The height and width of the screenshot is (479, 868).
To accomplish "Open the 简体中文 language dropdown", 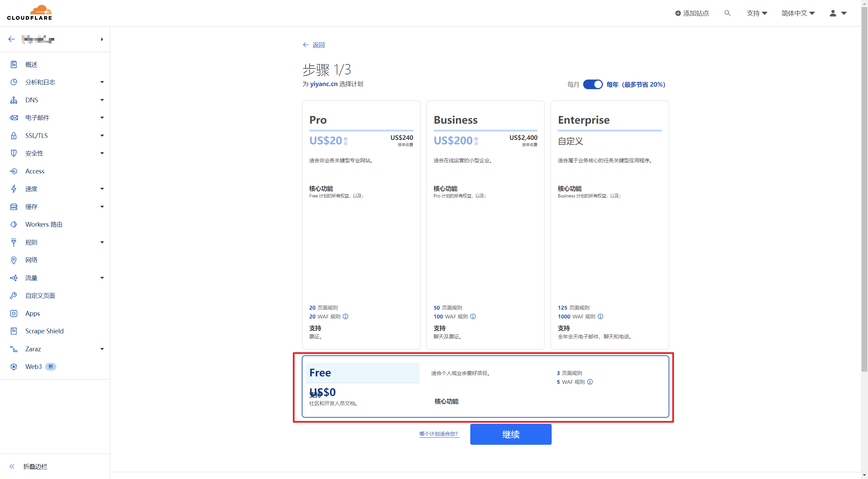I will (798, 13).
